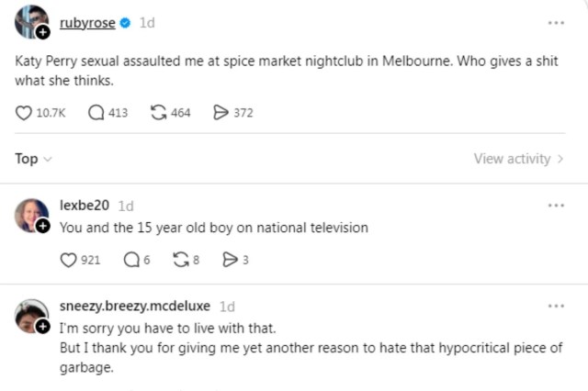The image size is (588, 391).
Task: Repost the lexbe20 comment
Action: click(180, 260)
